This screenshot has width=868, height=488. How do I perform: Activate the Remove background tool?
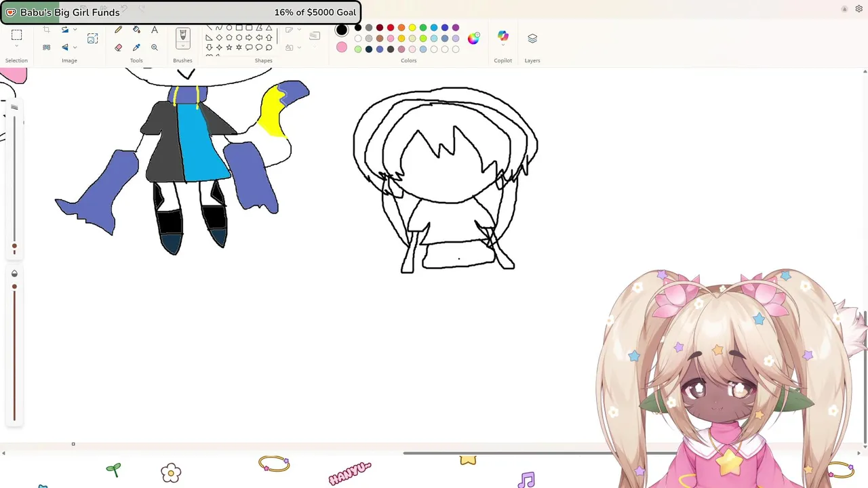pos(46,47)
